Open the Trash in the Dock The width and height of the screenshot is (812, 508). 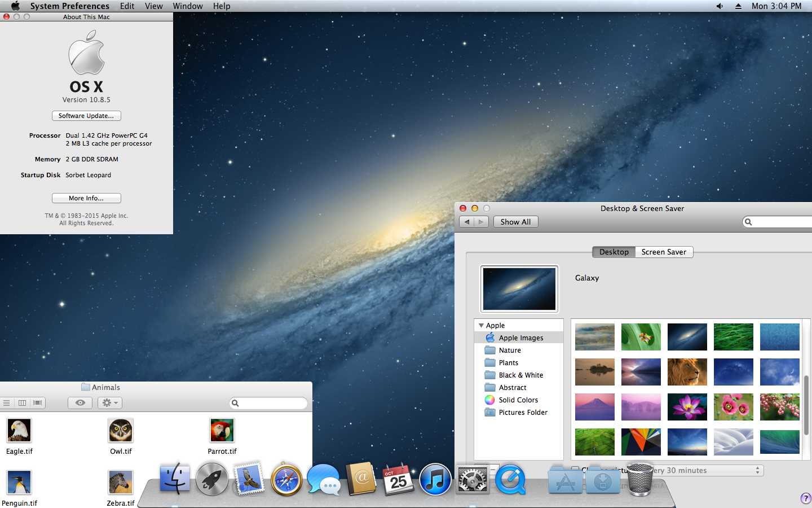pyautogui.click(x=639, y=480)
